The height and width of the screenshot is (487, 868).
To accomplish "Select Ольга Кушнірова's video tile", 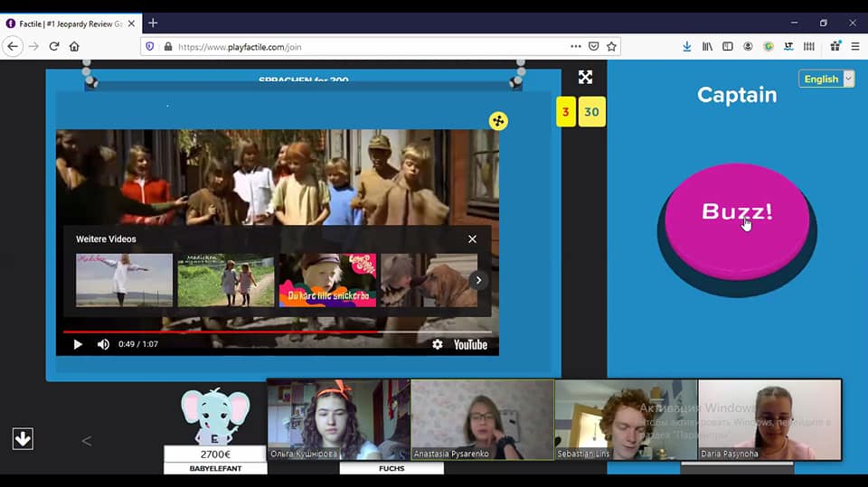I will pyautogui.click(x=339, y=419).
